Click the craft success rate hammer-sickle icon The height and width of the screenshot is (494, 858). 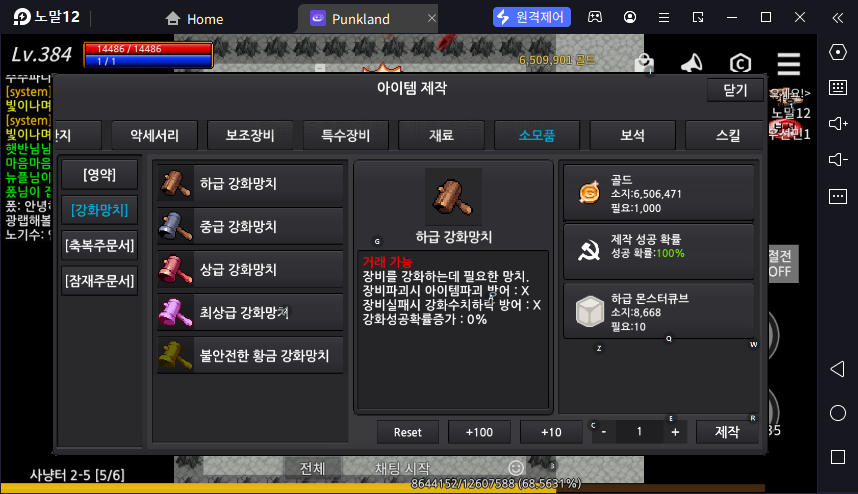[x=589, y=251]
